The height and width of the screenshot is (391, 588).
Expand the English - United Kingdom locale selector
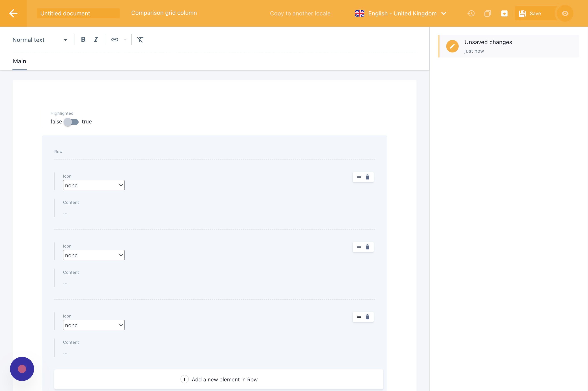click(400, 14)
